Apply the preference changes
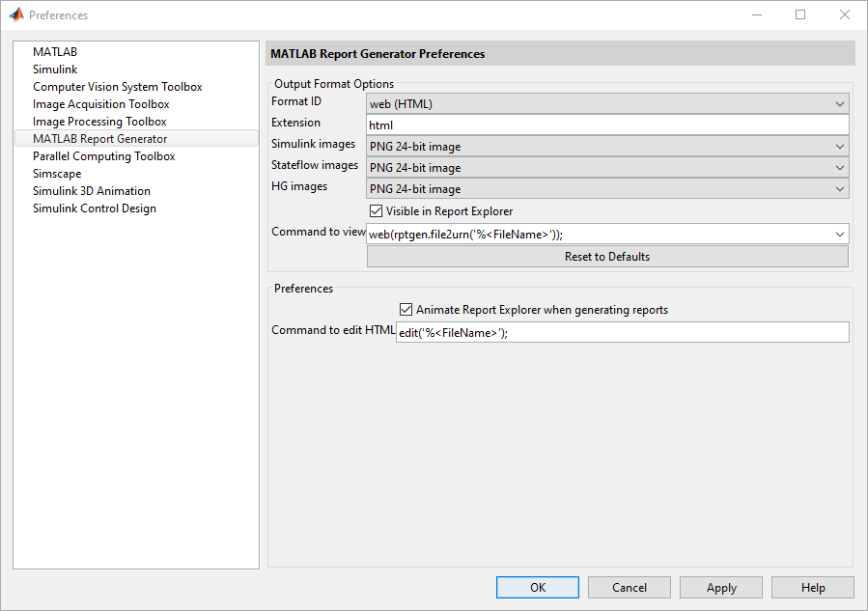Viewport: 868px width, 611px height. [721, 588]
